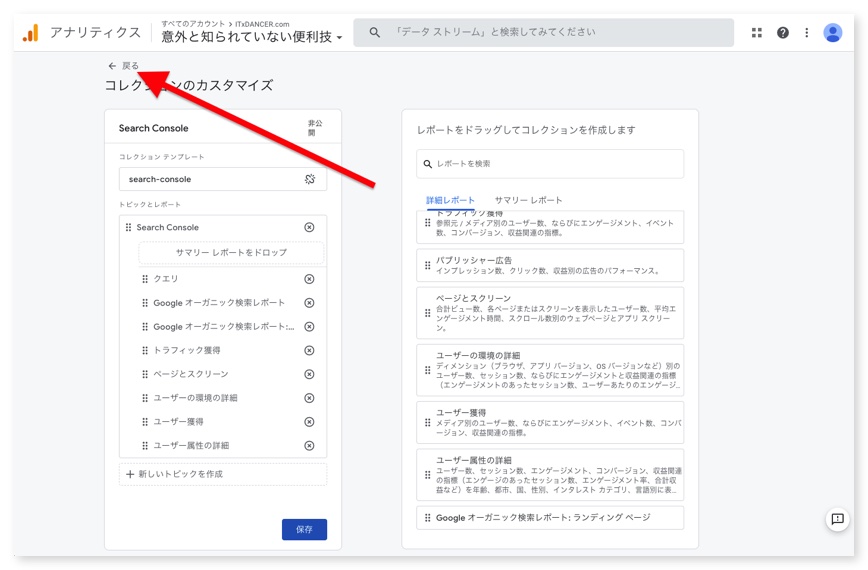
Task: Click the user account avatar
Action: (832, 33)
